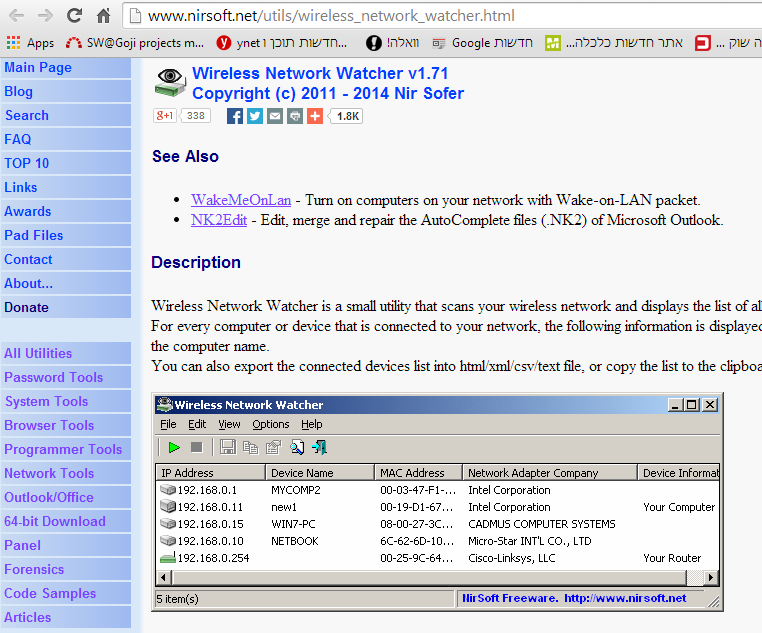Screen dimensions: 762x633
Task: Click the Save floppy disk toolbar icon
Action: 227,447
